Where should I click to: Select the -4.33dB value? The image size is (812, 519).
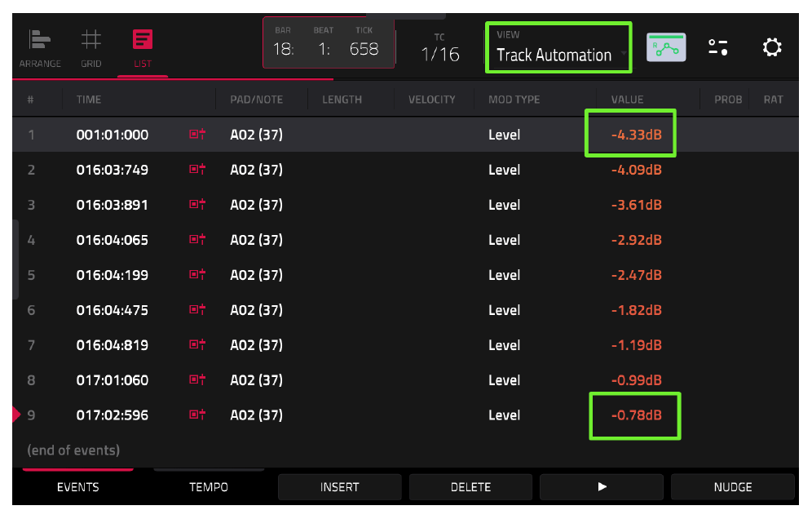637,135
